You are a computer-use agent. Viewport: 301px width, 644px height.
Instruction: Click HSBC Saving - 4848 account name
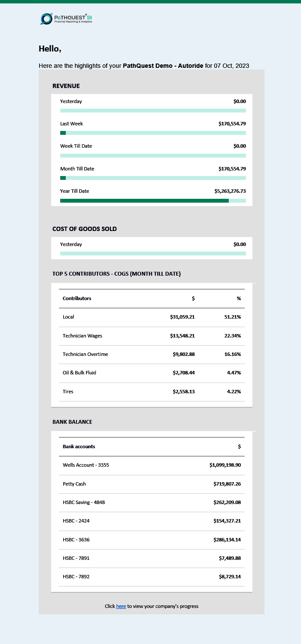tap(84, 502)
